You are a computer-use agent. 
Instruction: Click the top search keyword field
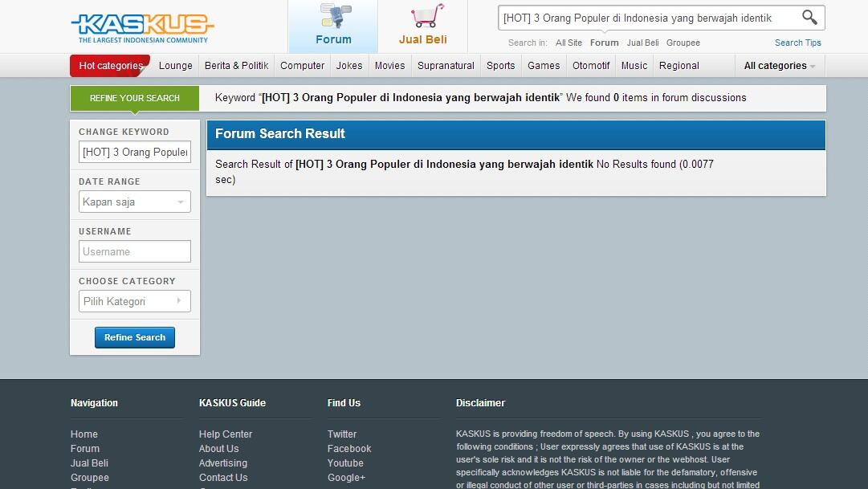(x=649, y=18)
